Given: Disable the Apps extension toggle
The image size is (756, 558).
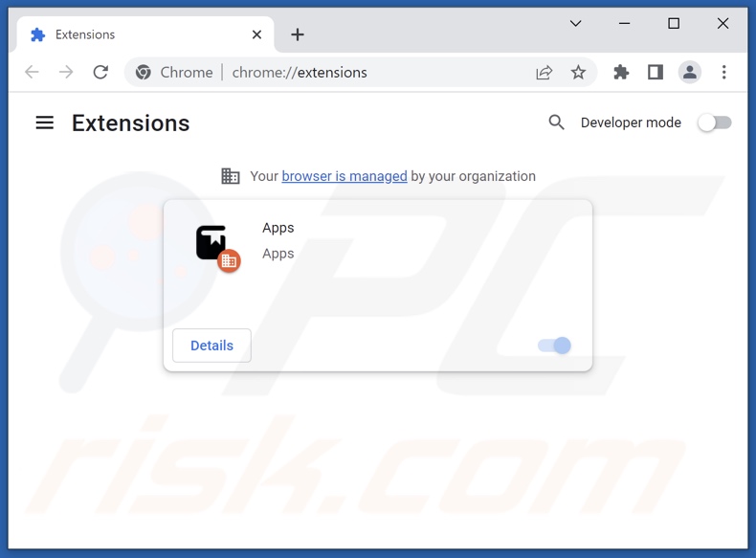Looking at the screenshot, I should (554, 346).
